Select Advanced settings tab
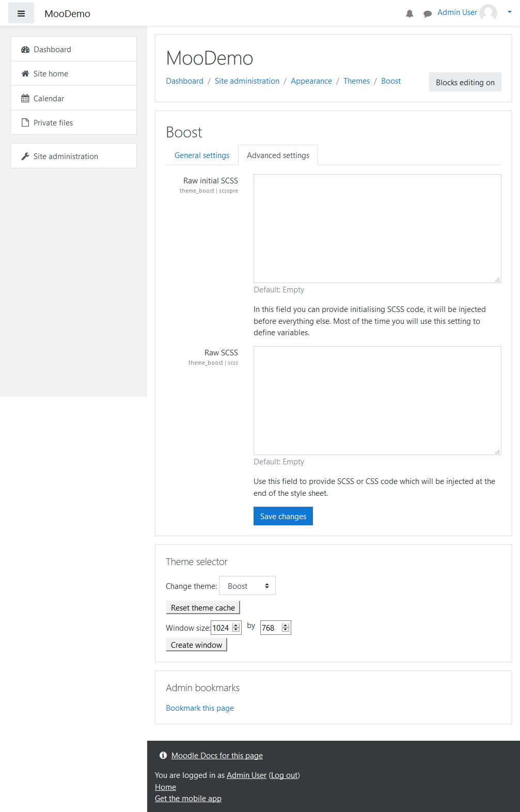Screen dimensions: 520x812 (x=278, y=155)
